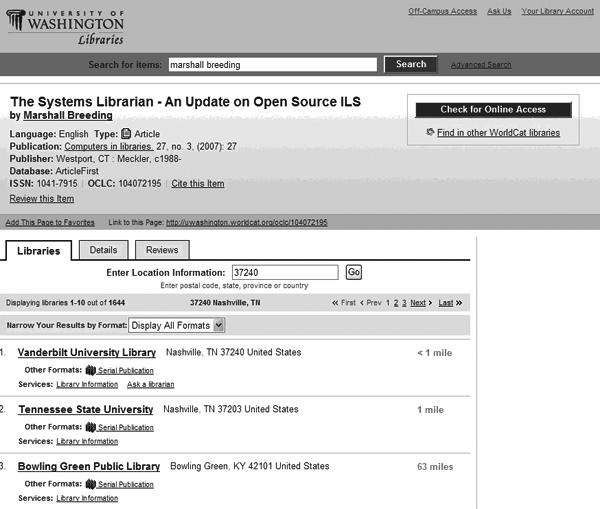Viewport: 600px width, 509px height.
Task: Go to the Next page of results
Action: pos(418,302)
